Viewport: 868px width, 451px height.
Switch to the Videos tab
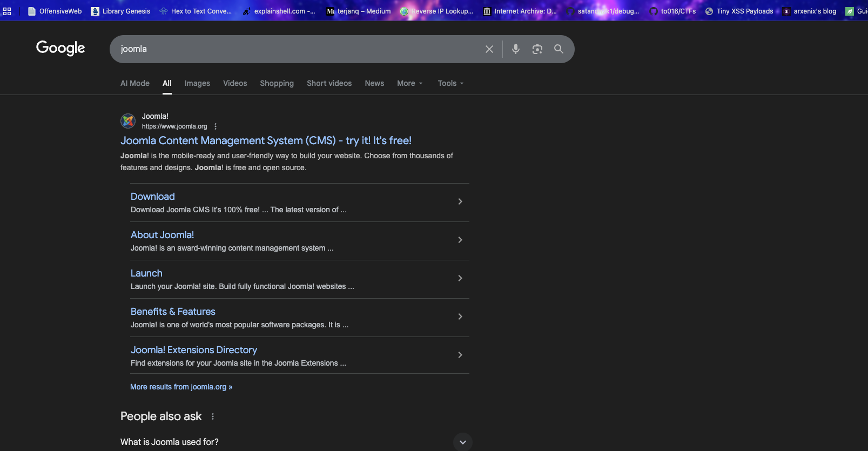pyautogui.click(x=235, y=83)
